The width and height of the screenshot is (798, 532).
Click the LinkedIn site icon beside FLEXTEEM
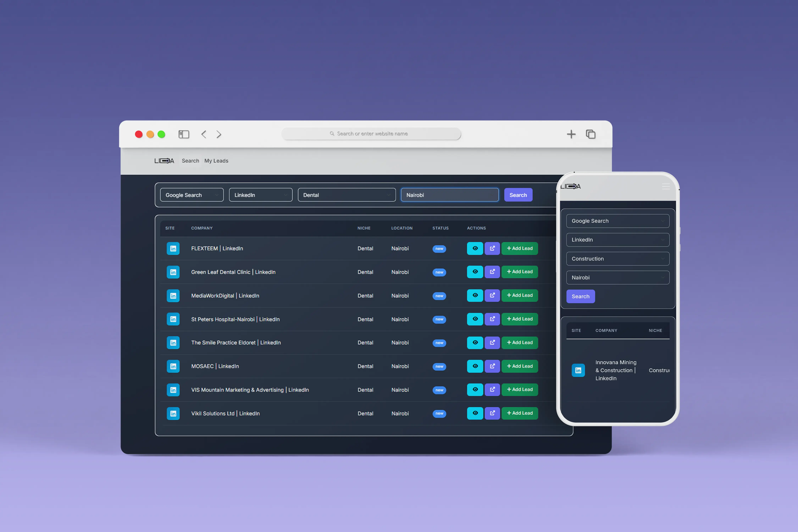(x=173, y=248)
